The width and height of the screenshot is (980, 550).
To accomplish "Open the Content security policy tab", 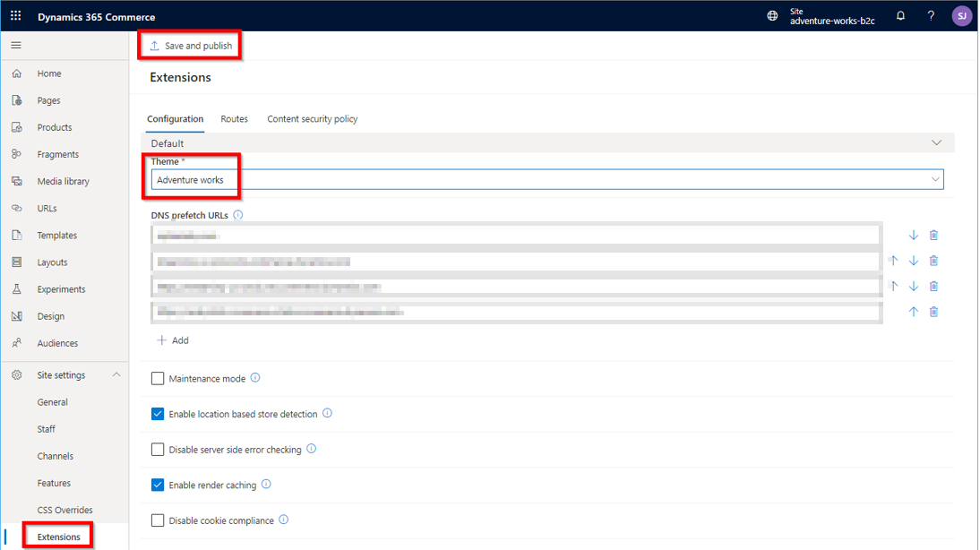I will (x=312, y=118).
